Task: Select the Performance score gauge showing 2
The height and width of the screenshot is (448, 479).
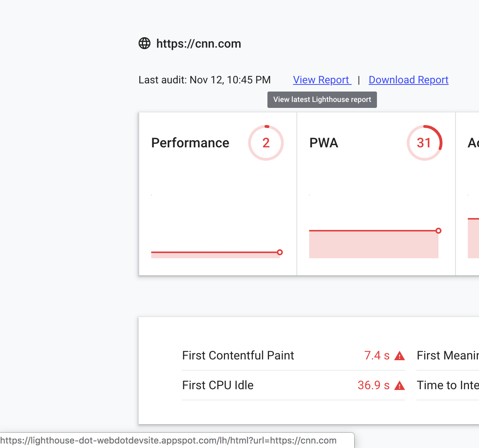Action: point(266,143)
